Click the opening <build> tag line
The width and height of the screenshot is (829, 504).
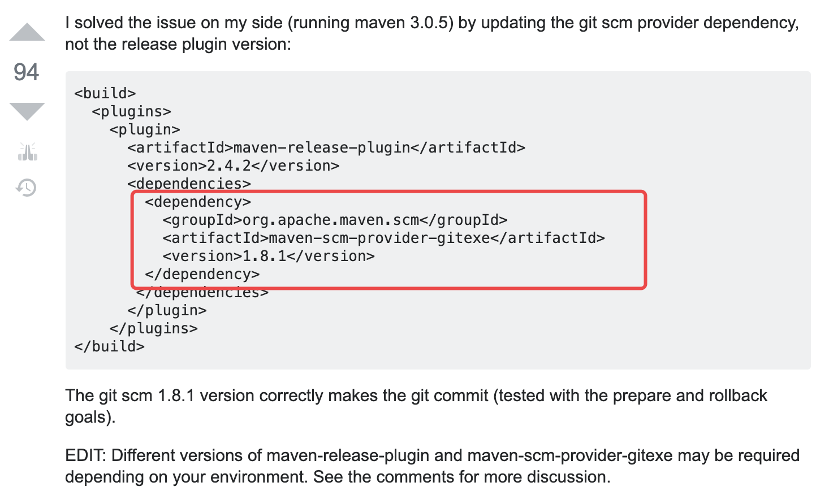tap(105, 93)
